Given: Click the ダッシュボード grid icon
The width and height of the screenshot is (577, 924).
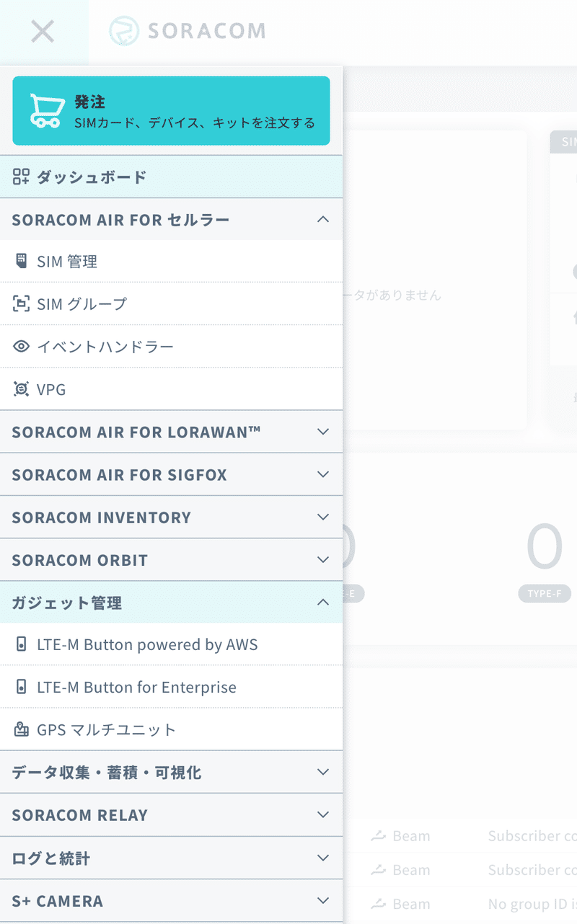Looking at the screenshot, I should pos(22,177).
